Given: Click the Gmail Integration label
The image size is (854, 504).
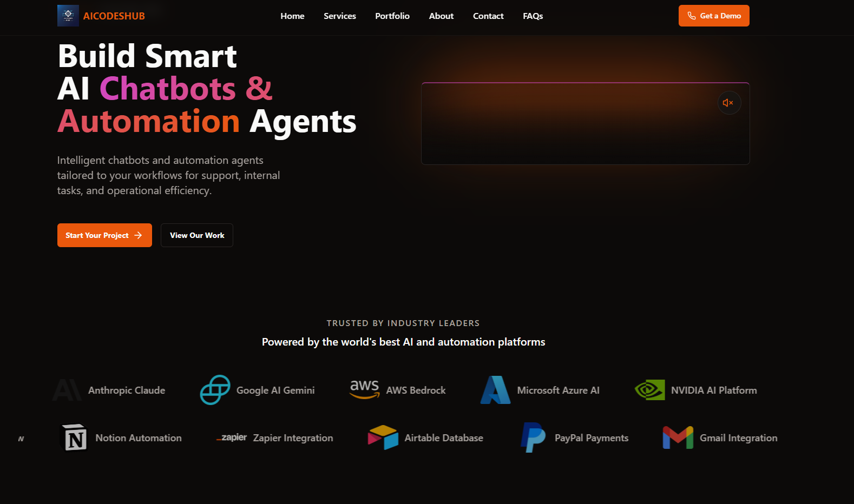Looking at the screenshot, I should (x=739, y=438).
